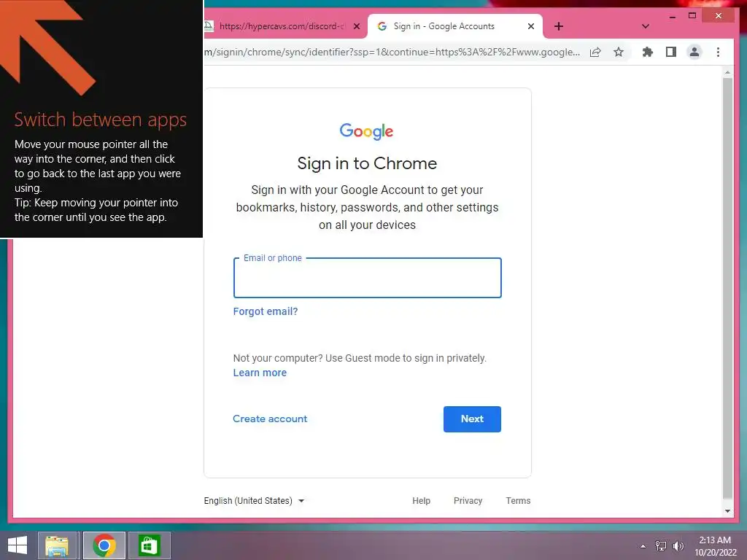The image size is (747, 560).
Task: Open a new tab with the plus icon
Action: [x=559, y=26]
